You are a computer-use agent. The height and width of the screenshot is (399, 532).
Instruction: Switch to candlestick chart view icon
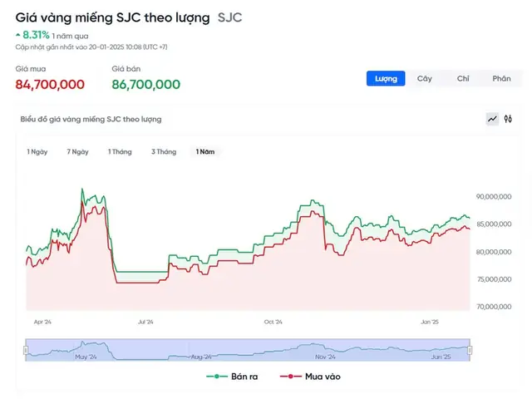click(x=508, y=119)
